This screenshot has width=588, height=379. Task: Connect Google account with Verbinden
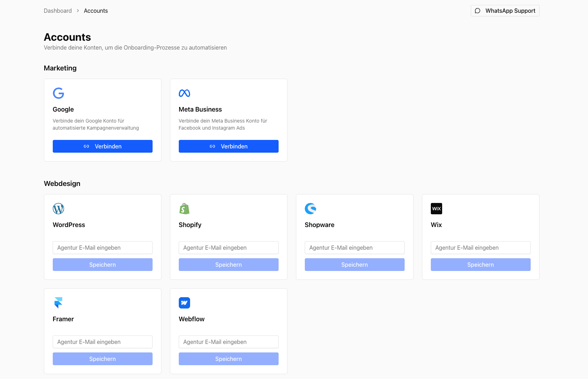103,146
